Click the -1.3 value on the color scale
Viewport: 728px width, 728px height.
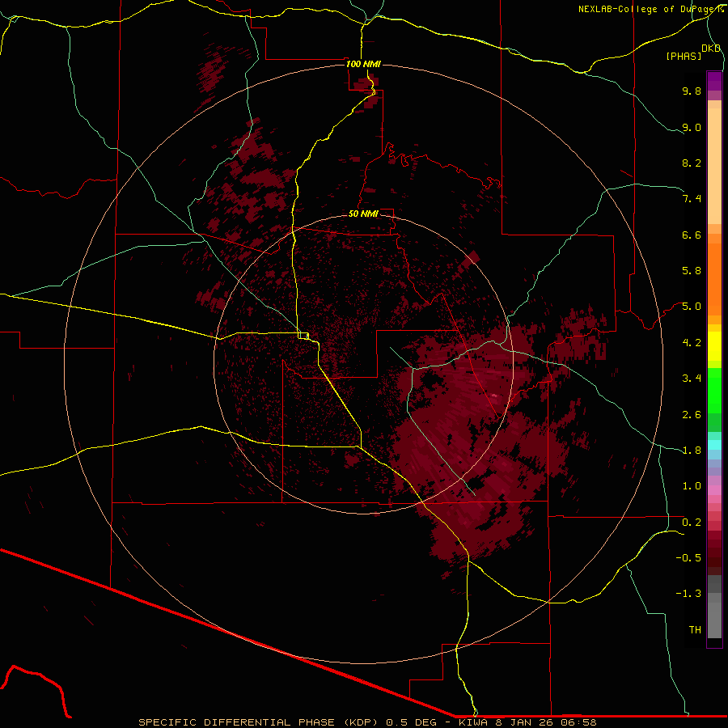688,594
